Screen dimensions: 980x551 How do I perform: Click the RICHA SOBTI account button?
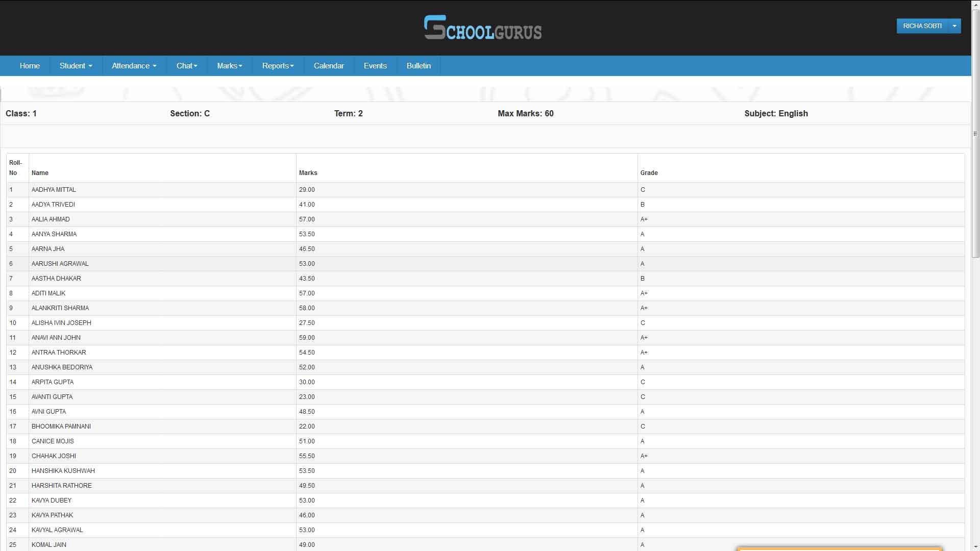coord(922,26)
